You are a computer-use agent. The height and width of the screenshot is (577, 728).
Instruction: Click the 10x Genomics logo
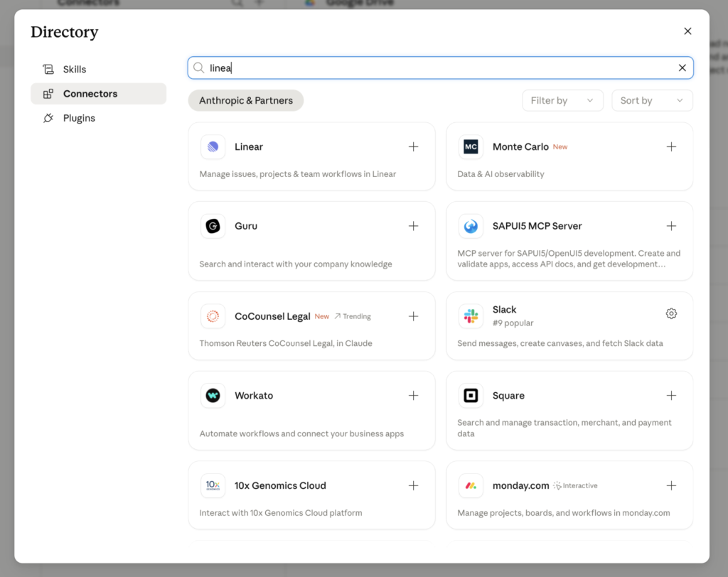(x=213, y=485)
